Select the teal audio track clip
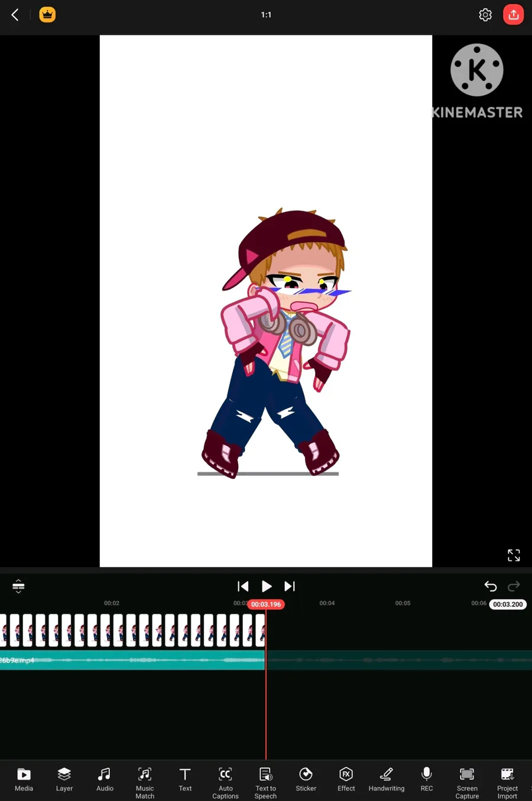The width and height of the screenshot is (532, 801). click(x=132, y=660)
